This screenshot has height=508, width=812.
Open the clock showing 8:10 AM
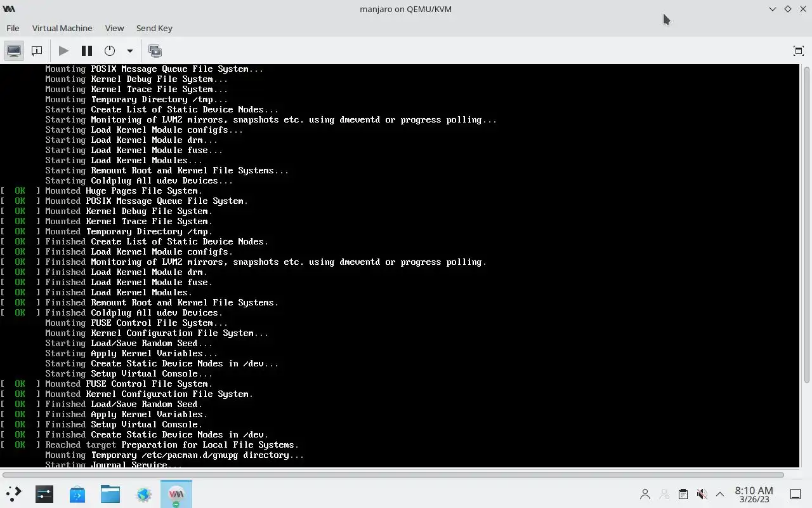tap(754, 494)
